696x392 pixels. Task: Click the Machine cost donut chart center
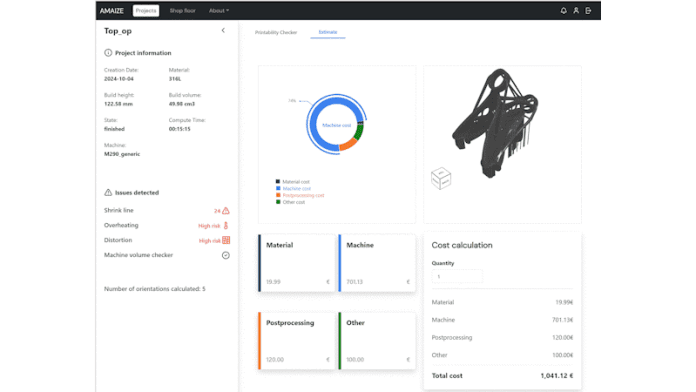336,125
